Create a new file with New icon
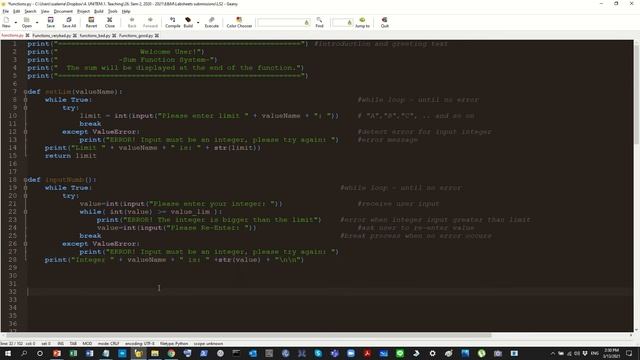Screen dimensions: 640x360 click(x=6, y=22)
